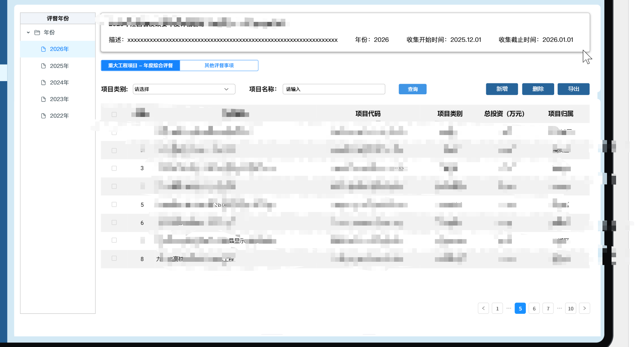Screen dimensions: 644x347
Task: Go to page 6 in pagination
Action: [534, 308]
